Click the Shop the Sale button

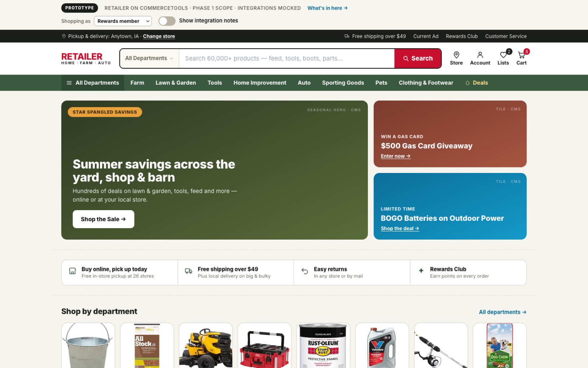103,219
